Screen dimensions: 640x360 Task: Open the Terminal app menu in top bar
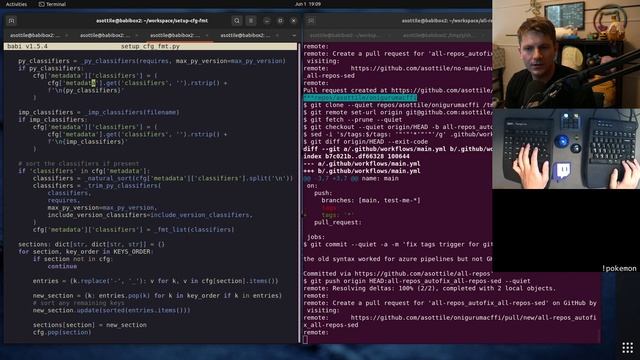[52, 4]
